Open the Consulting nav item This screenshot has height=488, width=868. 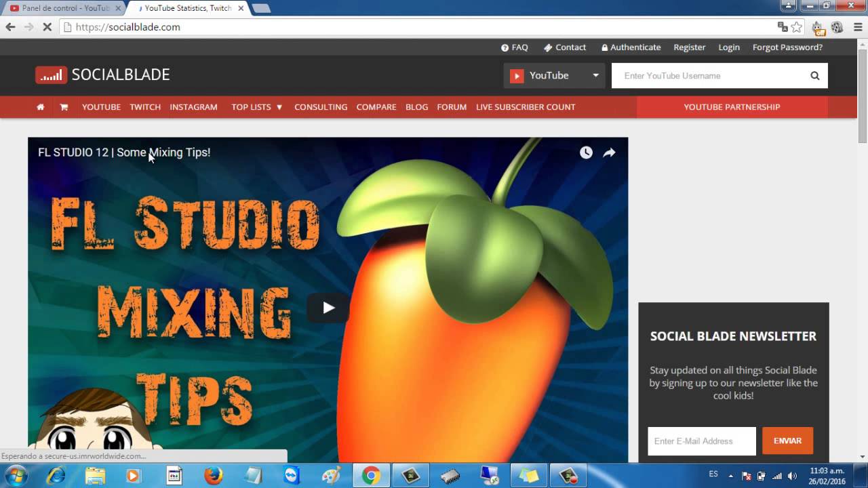(321, 107)
